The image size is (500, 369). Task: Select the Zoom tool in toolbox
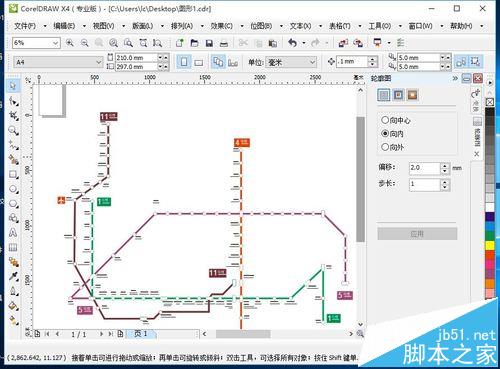point(13,130)
